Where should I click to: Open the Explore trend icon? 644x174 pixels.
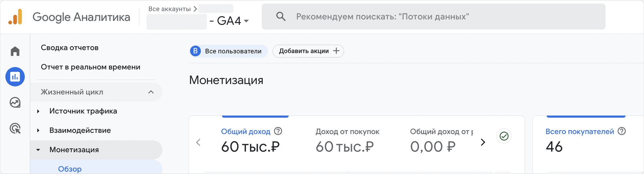pos(15,102)
